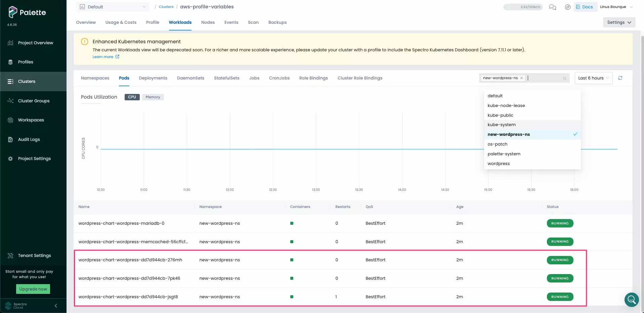The image size is (644, 313).
Task: Keep Pods Utilization chart on CPU
Action: pos(132,97)
